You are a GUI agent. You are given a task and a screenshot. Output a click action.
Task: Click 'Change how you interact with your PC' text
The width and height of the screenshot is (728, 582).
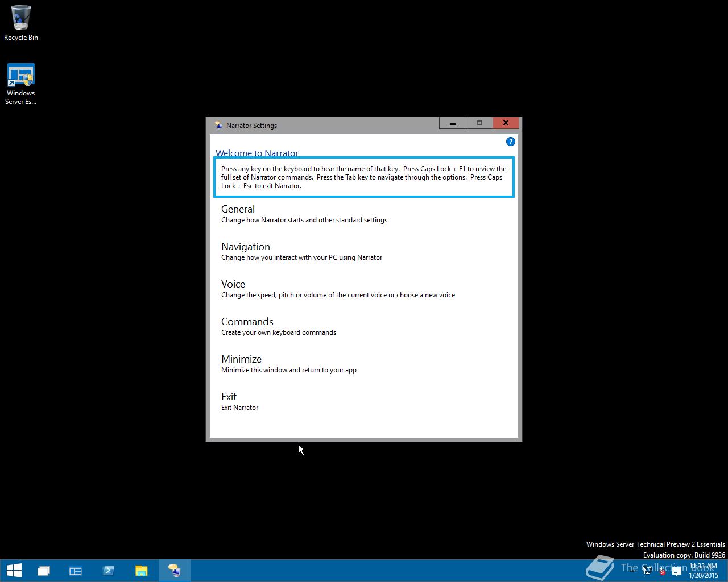[x=301, y=257]
